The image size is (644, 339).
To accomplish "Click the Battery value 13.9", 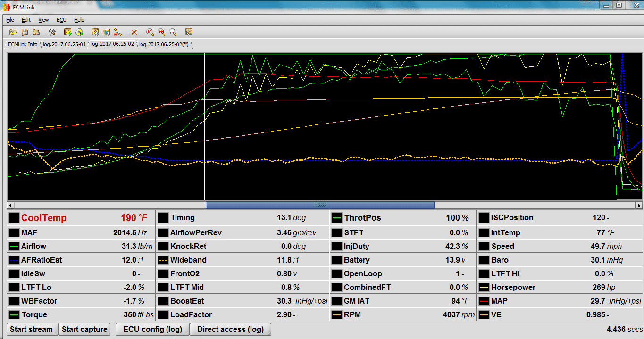I will click(452, 260).
